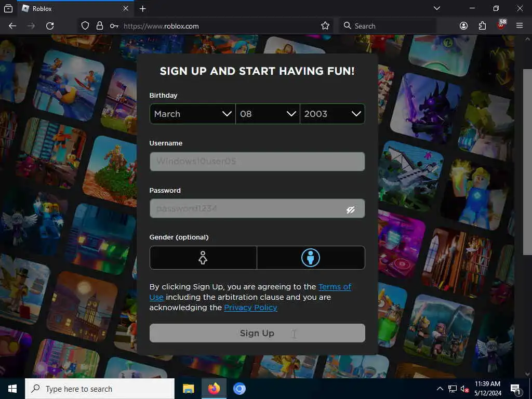
Task: Focus the browser Search box
Action: click(x=388, y=26)
